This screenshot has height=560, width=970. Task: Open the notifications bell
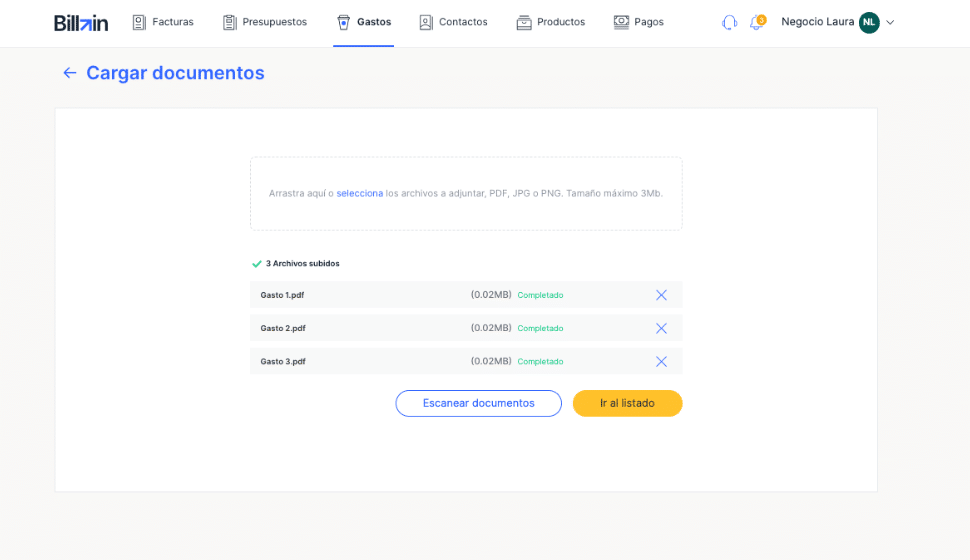point(756,22)
